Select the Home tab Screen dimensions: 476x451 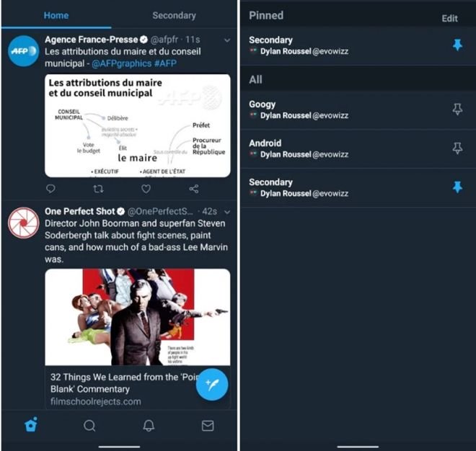pos(56,15)
